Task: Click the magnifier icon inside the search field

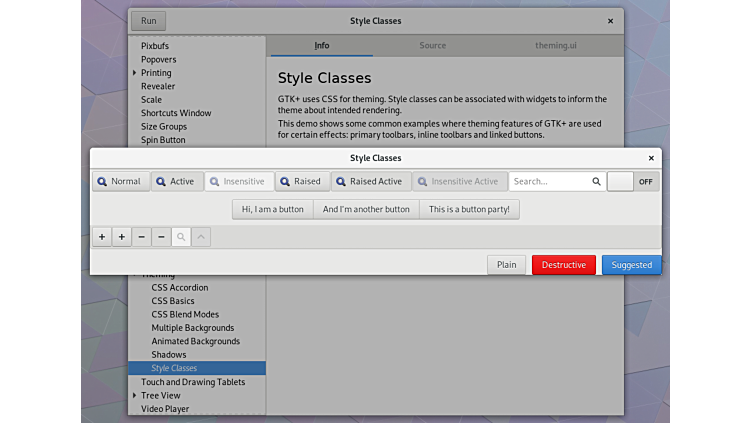Action: pos(596,182)
